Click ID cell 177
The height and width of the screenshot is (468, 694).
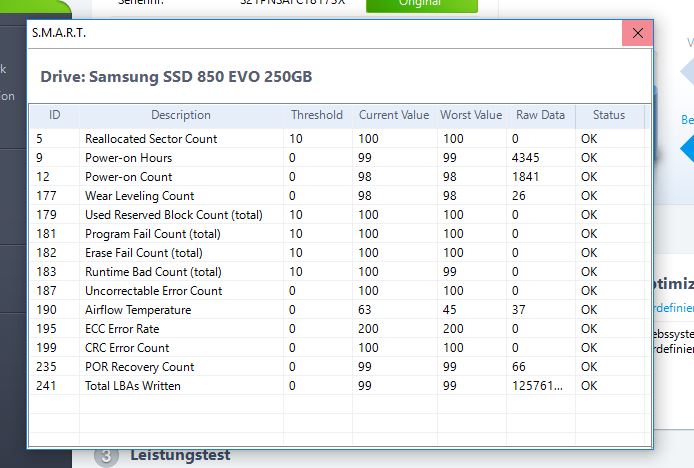(x=46, y=196)
